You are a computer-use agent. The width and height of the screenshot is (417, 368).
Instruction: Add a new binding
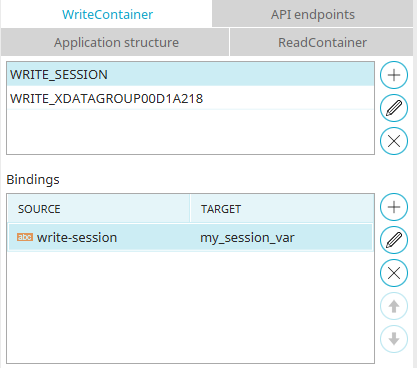pyautogui.click(x=394, y=207)
